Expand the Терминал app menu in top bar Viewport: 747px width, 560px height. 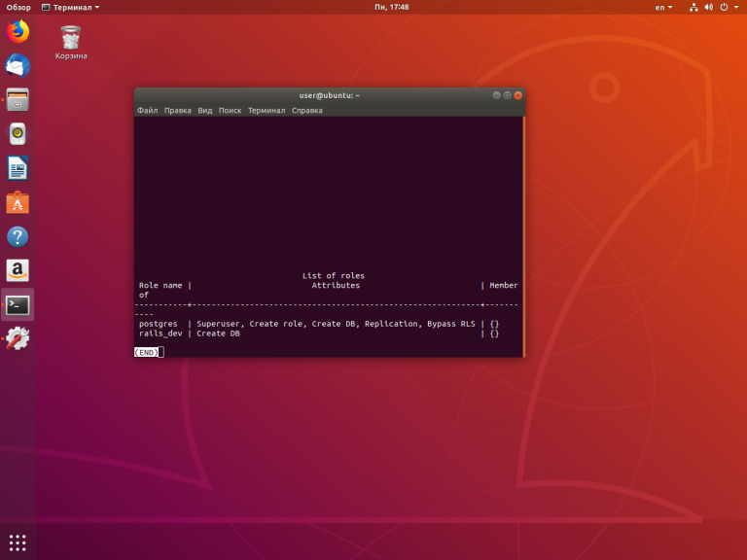(x=70, y=7)
